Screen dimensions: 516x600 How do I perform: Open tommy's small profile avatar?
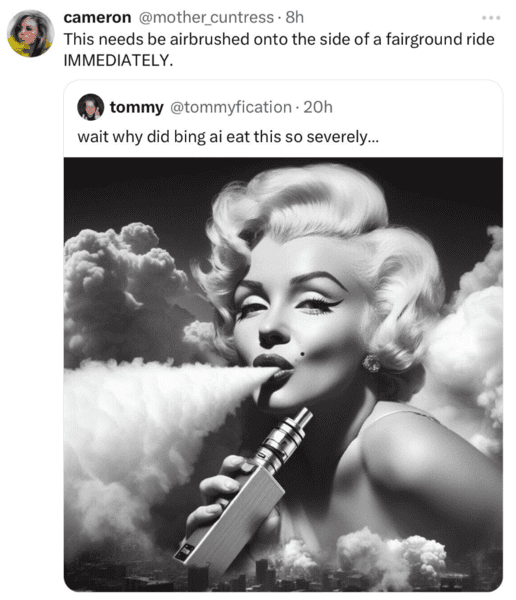90,107
